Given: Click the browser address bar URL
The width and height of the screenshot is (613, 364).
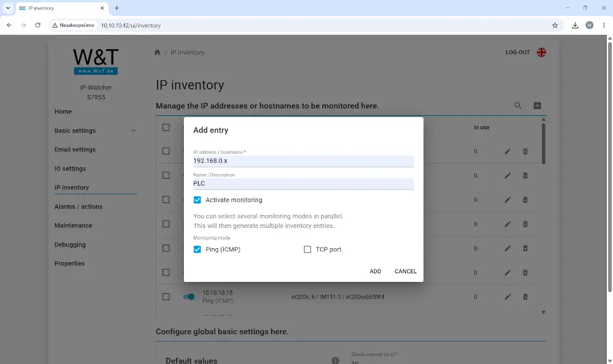Looking at the screenshot, I should coord(131,25).
